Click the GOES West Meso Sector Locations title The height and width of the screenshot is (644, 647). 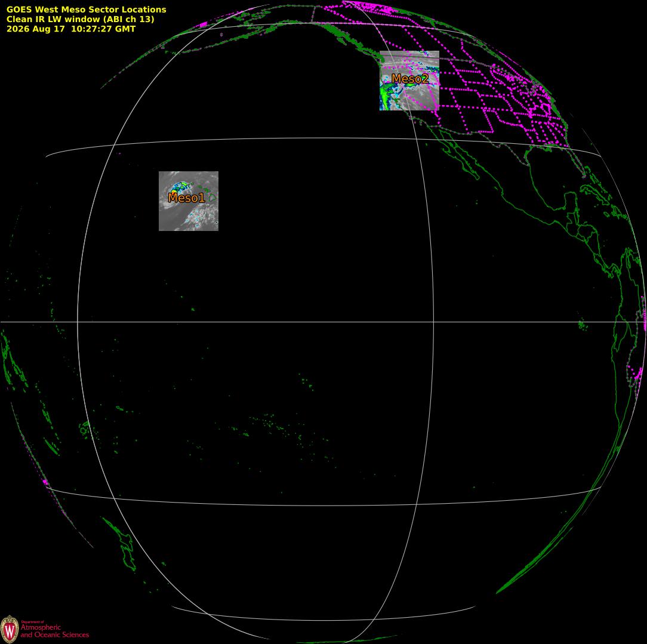(x=86, y=10)
